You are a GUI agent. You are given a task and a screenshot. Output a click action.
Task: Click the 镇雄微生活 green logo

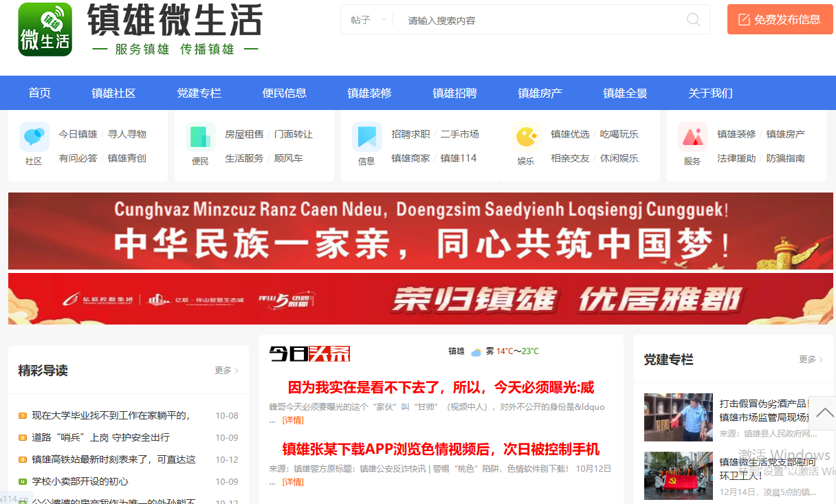point(45,30)
